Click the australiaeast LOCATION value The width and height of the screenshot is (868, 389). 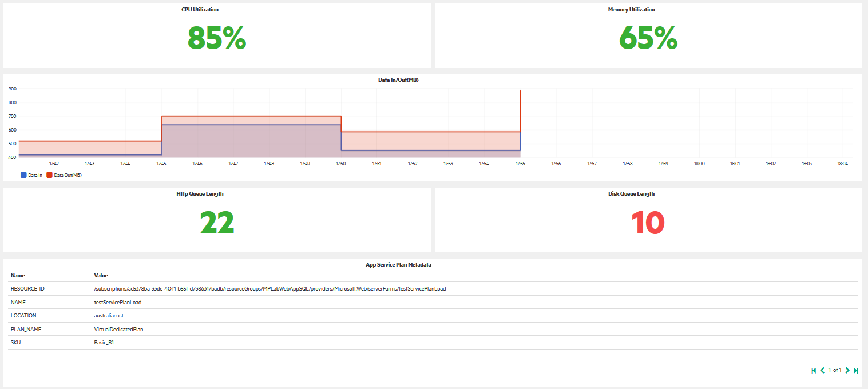tap(109, 315)
